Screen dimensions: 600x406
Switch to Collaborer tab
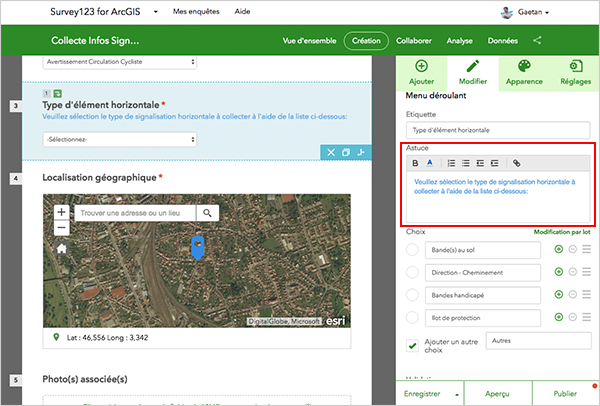coord(414,41)
